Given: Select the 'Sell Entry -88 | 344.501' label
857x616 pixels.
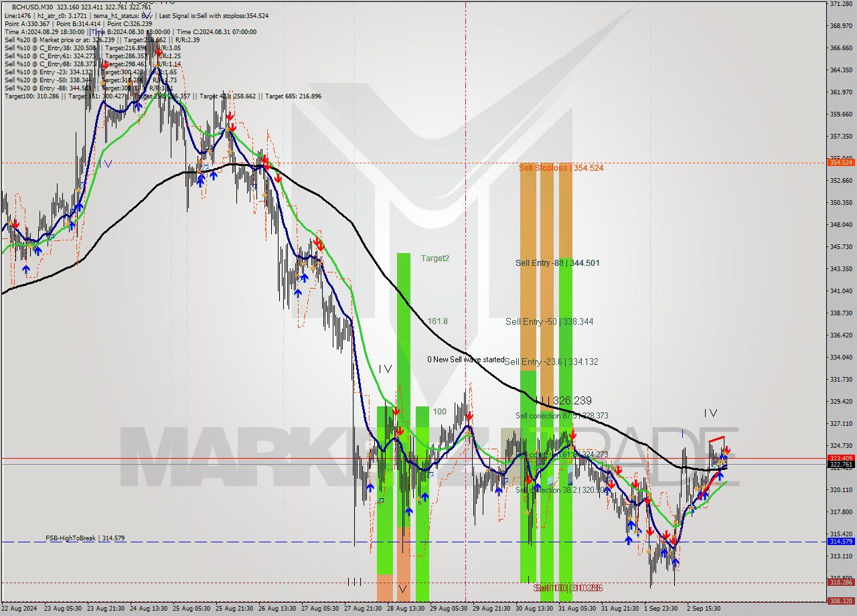Looking at the screenshot, I should 557,263.
